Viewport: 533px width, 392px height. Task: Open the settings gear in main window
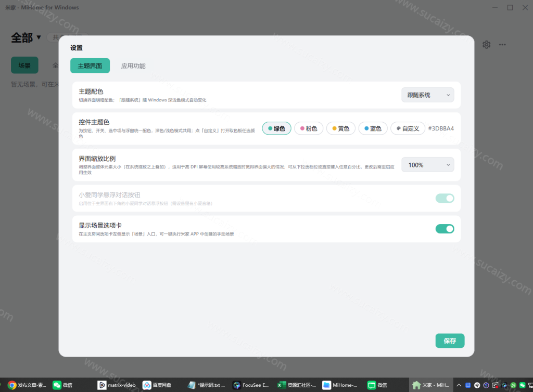tap(487, 45)
